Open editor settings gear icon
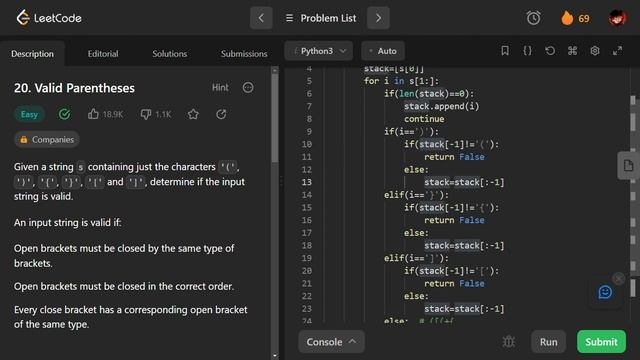This screenshot has width=640, height=360. click(x=595, y=51)
